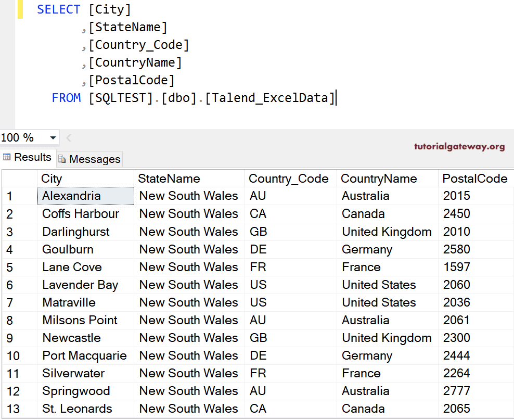
Task: Expand the 100 % zoom dropdown arrow
Action: click(x=53, y=138)
